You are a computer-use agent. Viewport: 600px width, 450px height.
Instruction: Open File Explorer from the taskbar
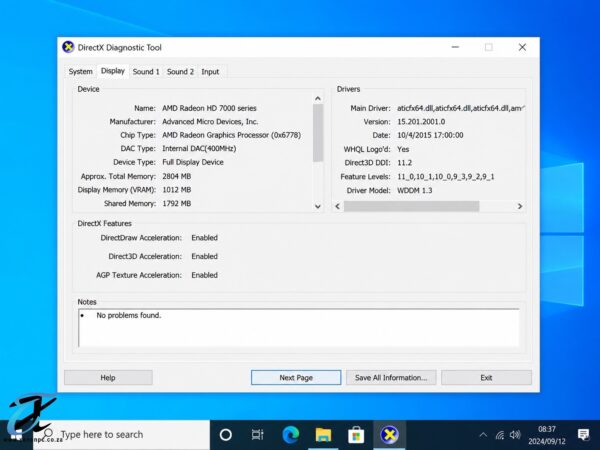pyautogui.click(x=323, y=435)
